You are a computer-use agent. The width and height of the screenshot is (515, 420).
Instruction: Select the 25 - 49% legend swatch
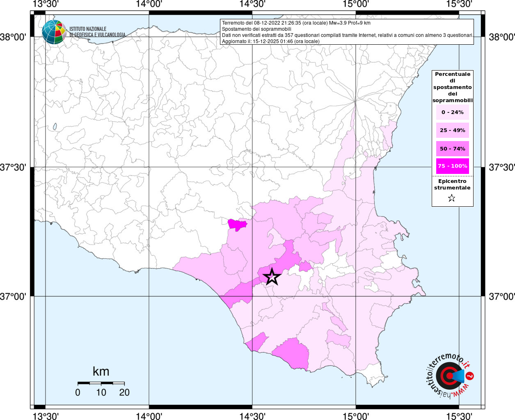point(452,130)
